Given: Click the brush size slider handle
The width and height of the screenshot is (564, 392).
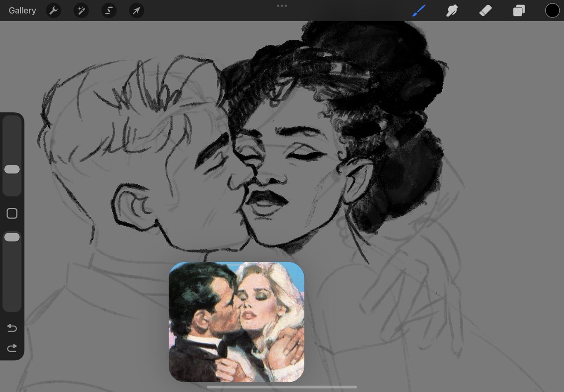Looking at the screenshot, I should [x=12, y=169].
